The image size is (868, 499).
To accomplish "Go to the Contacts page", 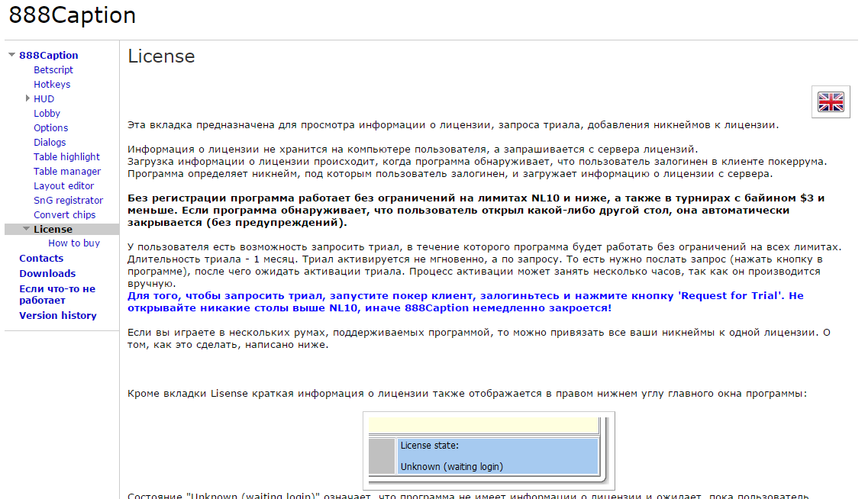I will [41, 259].
